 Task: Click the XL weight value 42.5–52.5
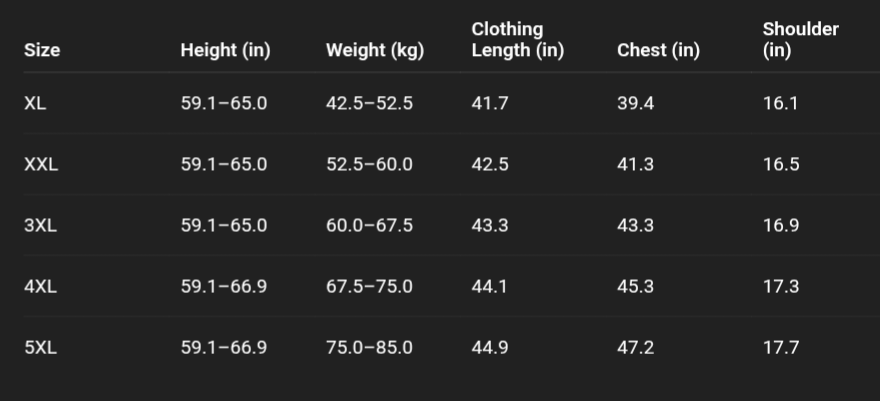[369, 103]
